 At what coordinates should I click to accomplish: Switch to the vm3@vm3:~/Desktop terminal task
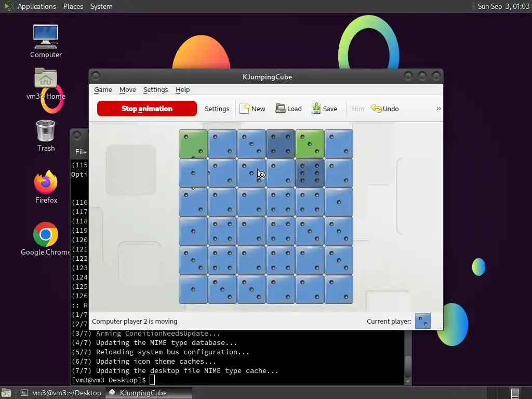pyautogui.click(x=61, y=393)
